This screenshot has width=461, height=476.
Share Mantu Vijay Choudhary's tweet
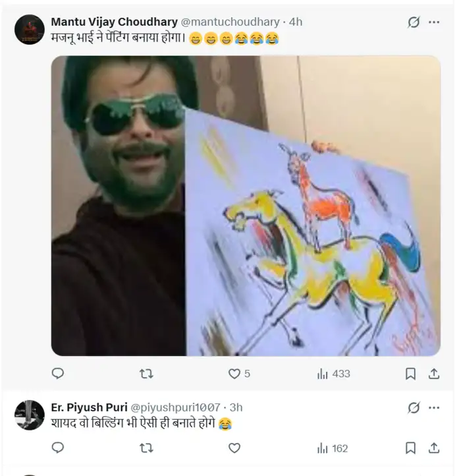[x=434, y=374]
